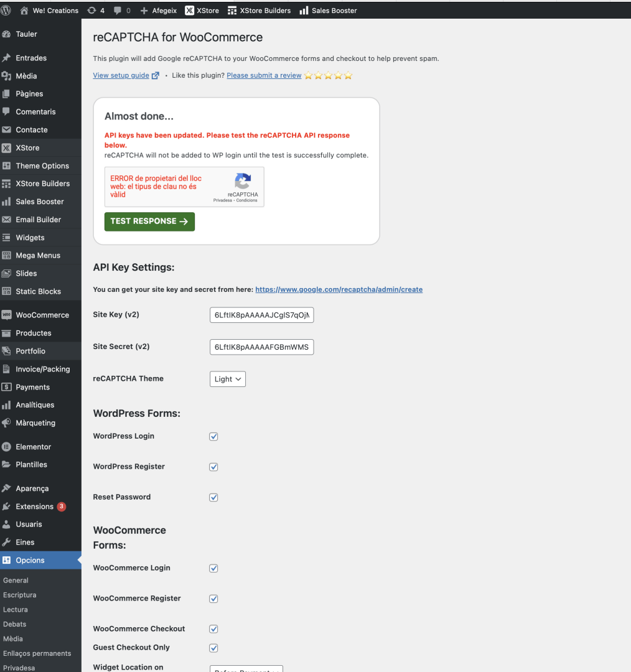Focus the Site Key (v2) input field
631x672 pixels.
(261, 315)
